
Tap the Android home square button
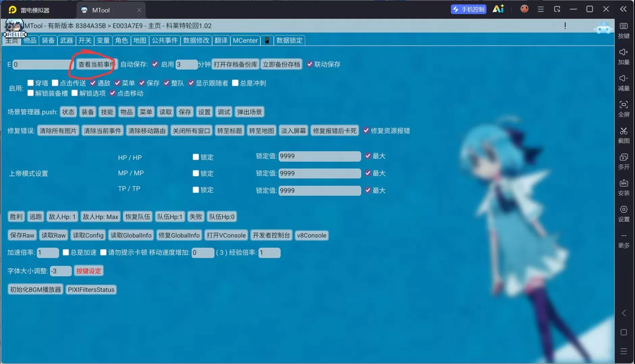[x=624, y=332]
